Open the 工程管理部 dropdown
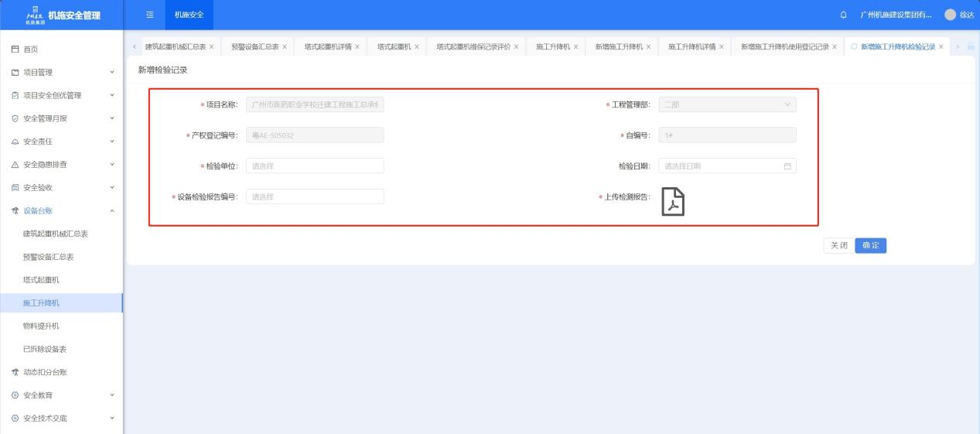 pyautogui.click(x=726, y=104)
